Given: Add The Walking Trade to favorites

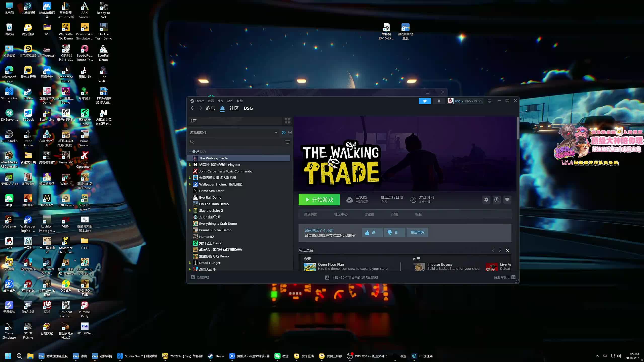Looking at the screenshot, I should tap(507, 200).
